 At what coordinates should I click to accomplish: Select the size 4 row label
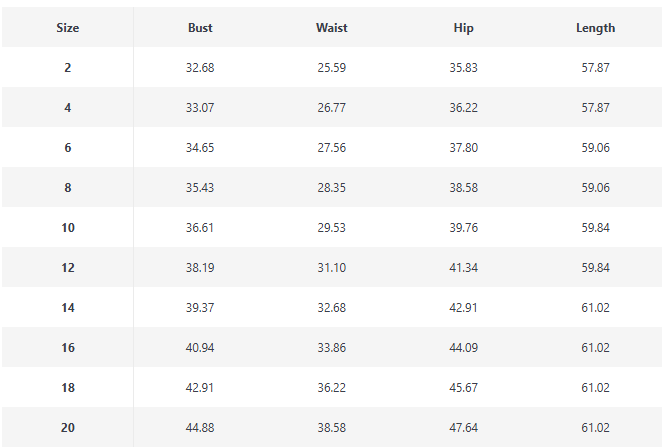pos(68,108)
